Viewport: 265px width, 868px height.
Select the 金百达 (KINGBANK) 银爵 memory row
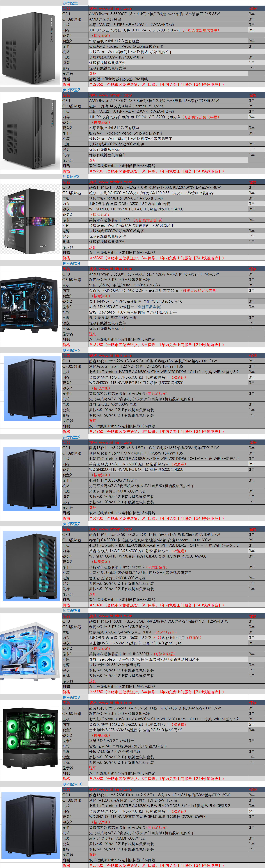click(x=163, y=290)
